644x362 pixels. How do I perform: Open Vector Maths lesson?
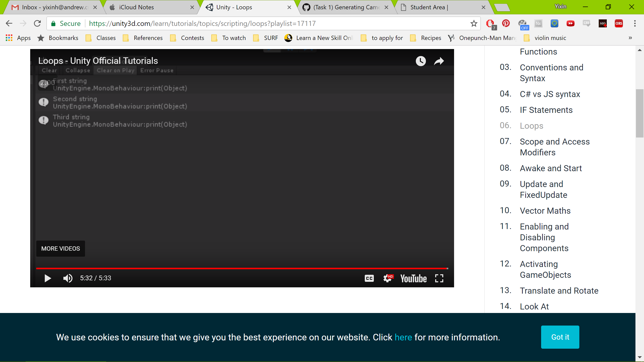(x=545, y=211)
